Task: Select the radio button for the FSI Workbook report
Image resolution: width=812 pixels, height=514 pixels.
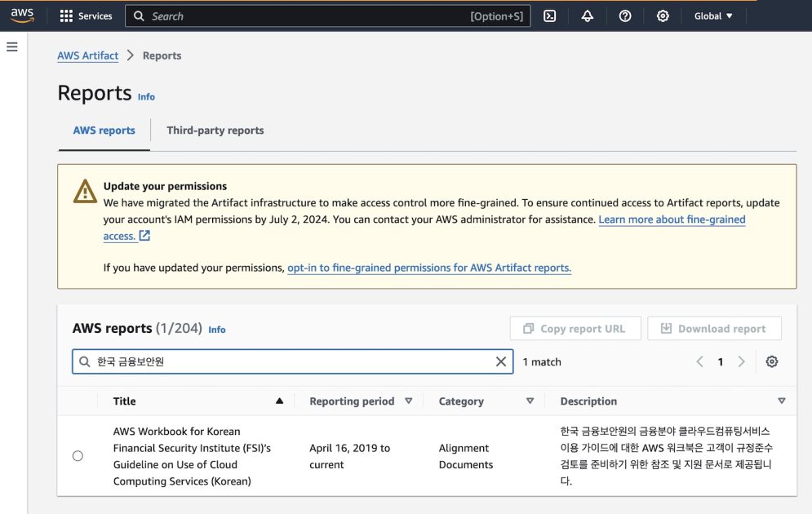Action: click(78, 456)
